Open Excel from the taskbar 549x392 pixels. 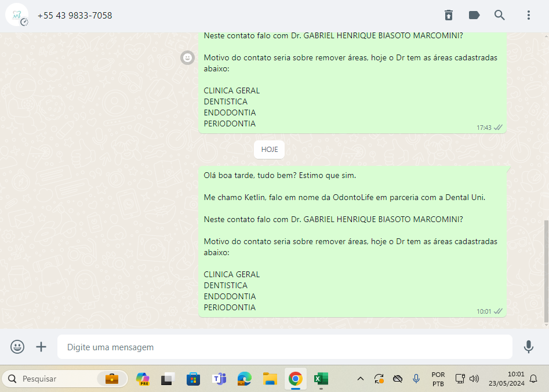tap(321, 379)
